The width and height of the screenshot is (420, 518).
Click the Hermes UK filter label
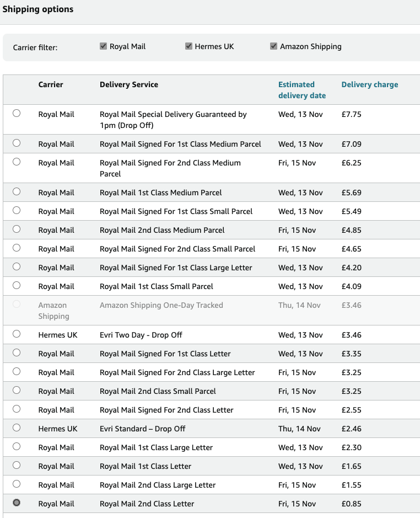pos(214,46)
